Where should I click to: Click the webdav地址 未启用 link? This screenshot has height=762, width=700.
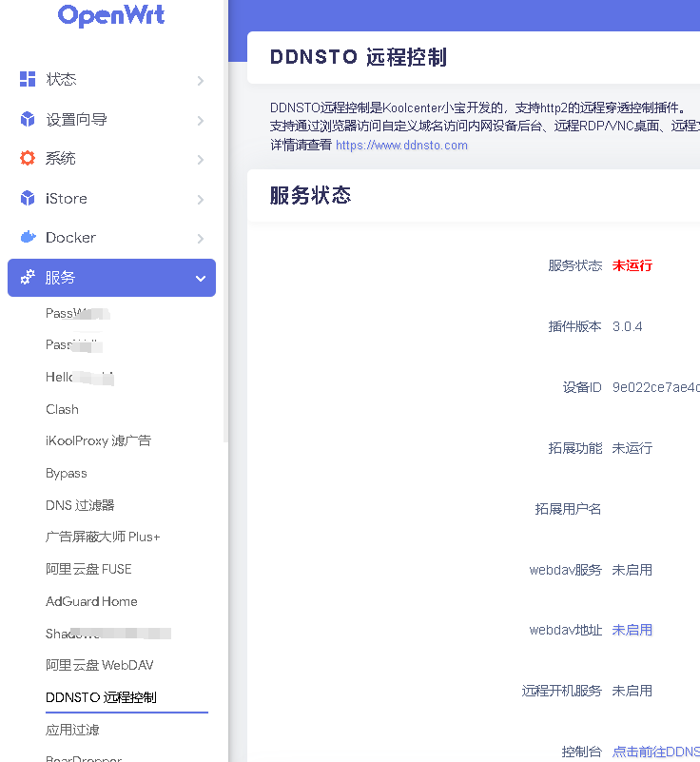[632, 630]
